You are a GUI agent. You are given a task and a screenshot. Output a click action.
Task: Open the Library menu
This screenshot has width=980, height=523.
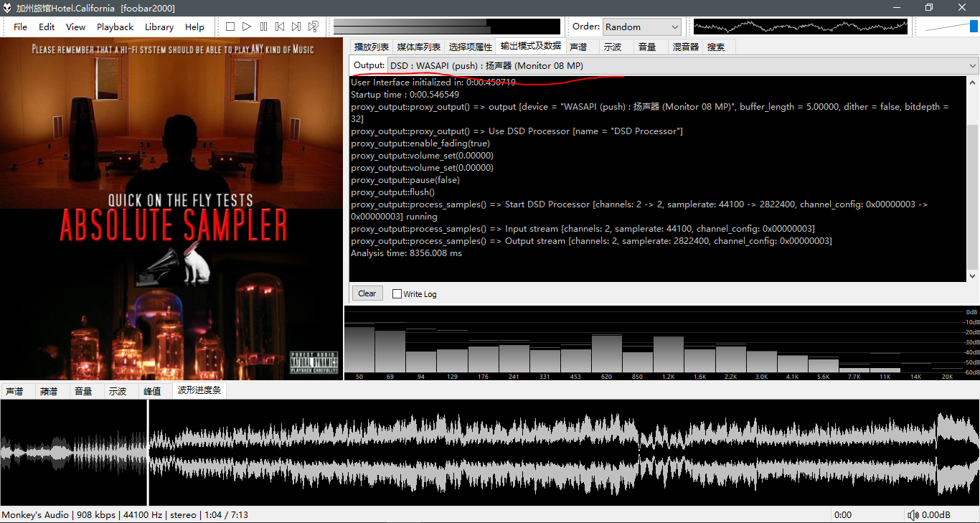click(159, 27)
